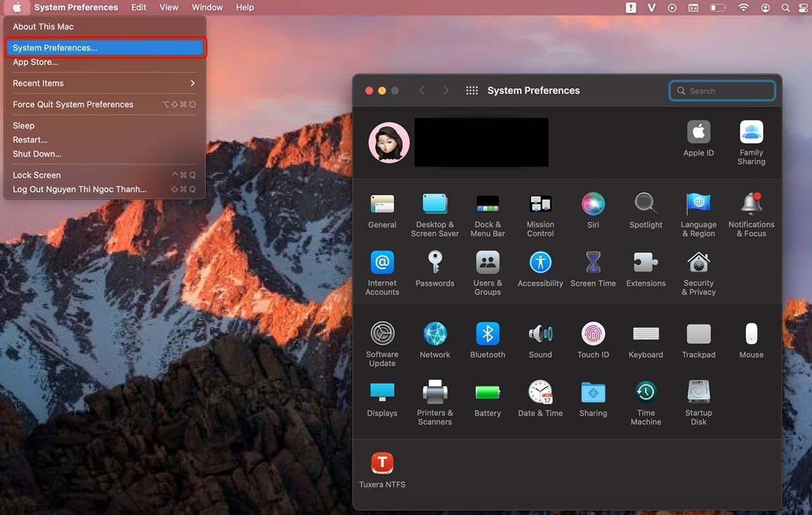Screen dimensions: 812x515
Task: Show all preferences grid button
Action: coord(471,91)
